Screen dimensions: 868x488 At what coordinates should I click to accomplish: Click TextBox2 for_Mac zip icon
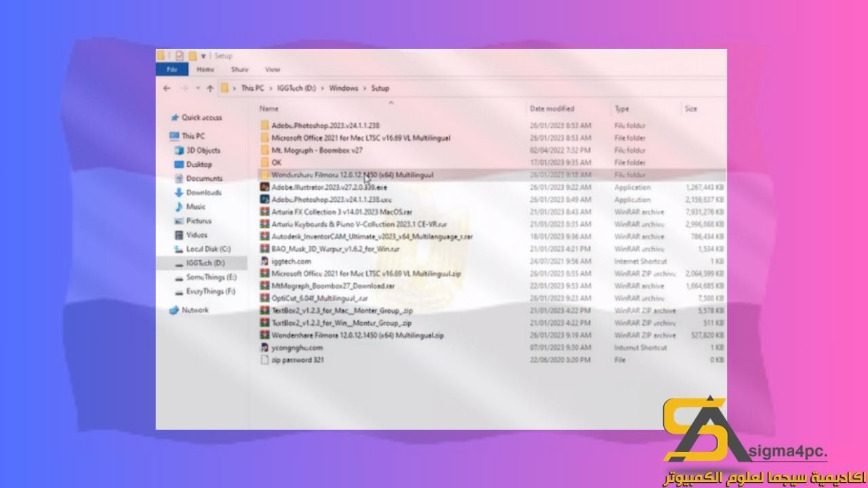264,310
